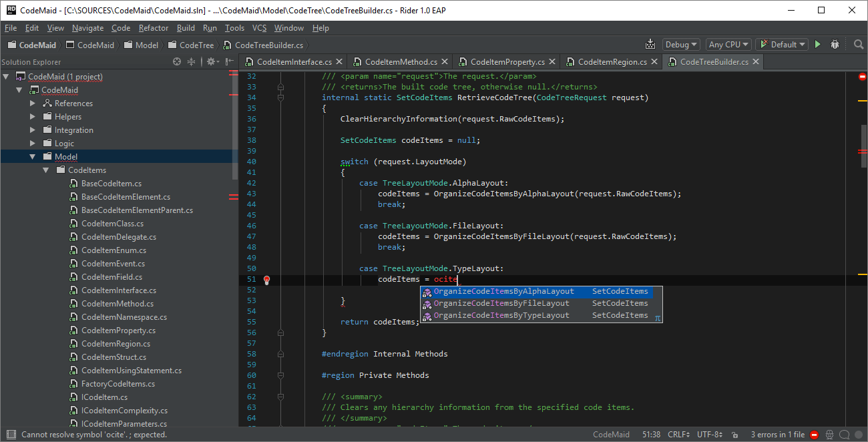Hide the Solution Explorer panel
The height and width of the screenshot is (442, 868).
click(x=230, y=61)
